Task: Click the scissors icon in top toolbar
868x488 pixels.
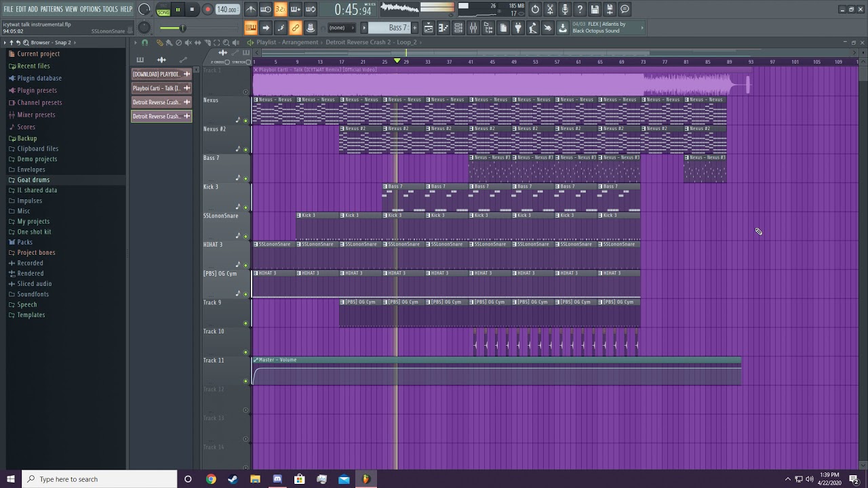Action: click(x=550, y=9)
